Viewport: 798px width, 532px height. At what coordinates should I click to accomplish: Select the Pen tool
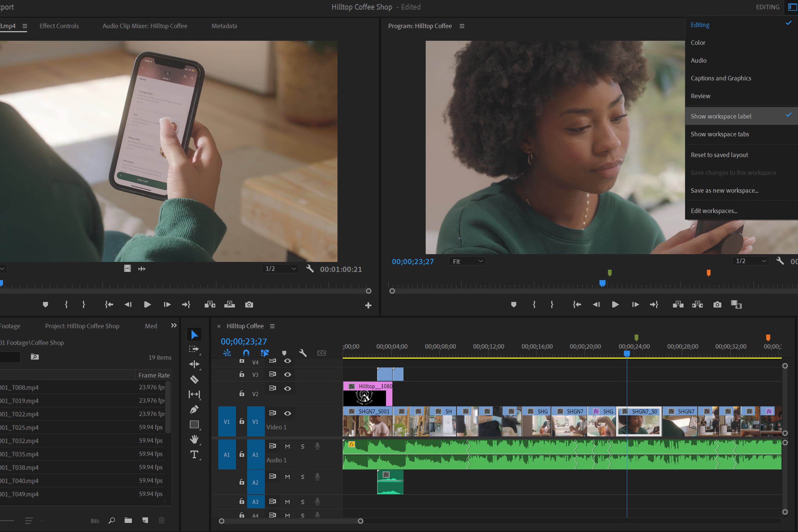coord(194,410)
